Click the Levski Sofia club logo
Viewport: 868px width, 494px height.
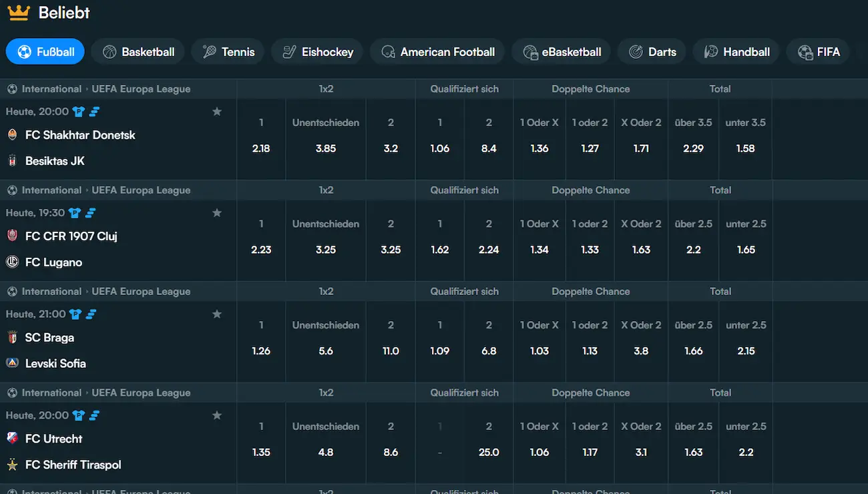tap(12, 363)
